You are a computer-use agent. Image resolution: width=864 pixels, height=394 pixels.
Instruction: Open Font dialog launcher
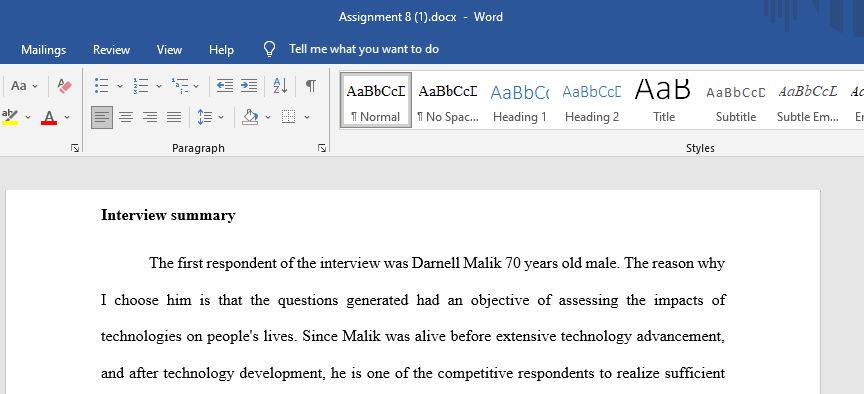pos(75,148)
